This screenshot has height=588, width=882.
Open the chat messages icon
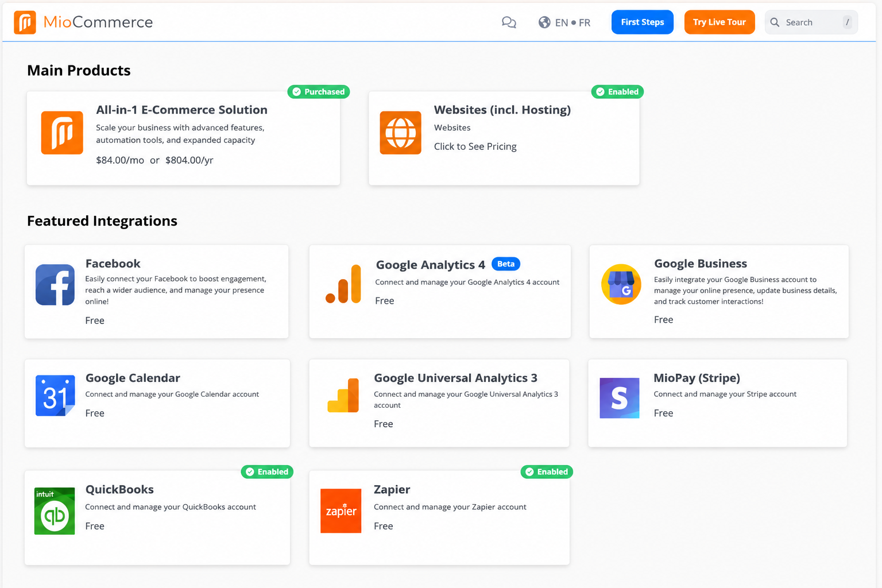tap(509, 22)
